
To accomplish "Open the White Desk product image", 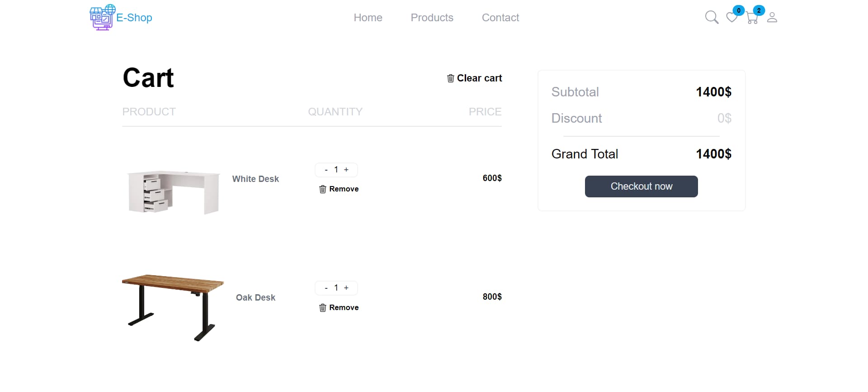I will [174, 192].
